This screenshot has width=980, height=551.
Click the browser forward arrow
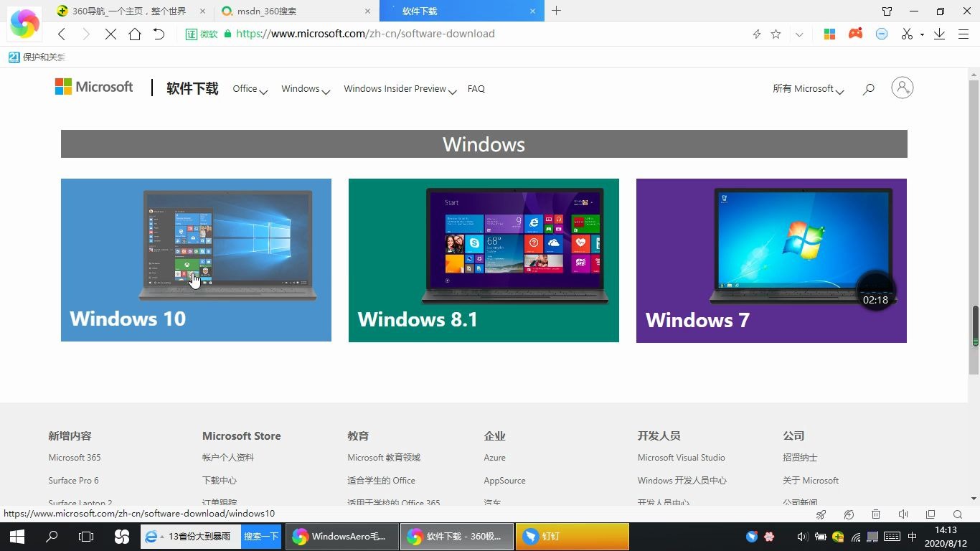[86, 34]
